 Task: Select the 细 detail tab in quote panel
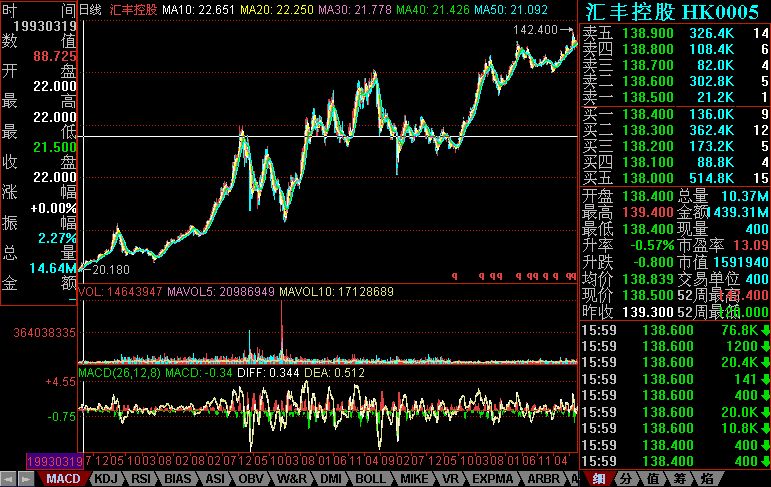tap(599, 479)
